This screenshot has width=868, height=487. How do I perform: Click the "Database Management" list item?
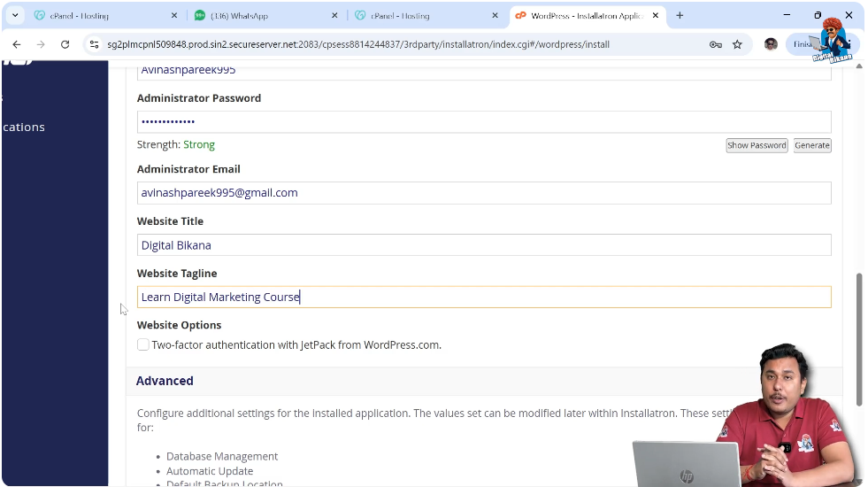[x=222, y=456]
